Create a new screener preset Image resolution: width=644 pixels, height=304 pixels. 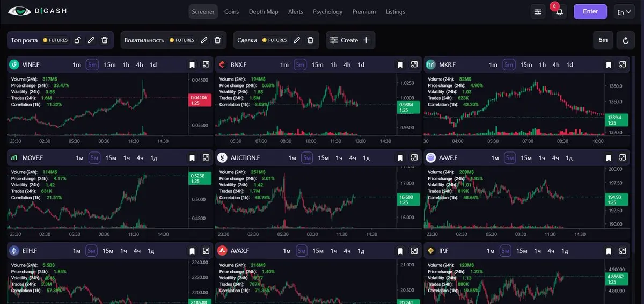pos(350,40)
